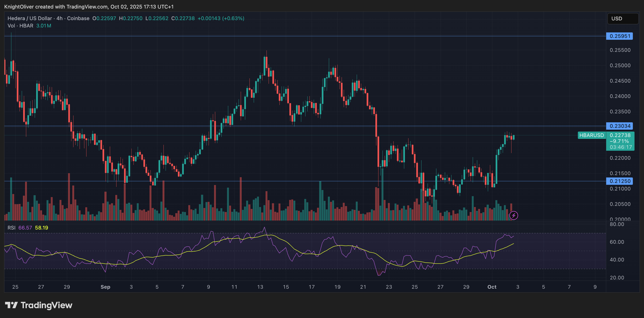Click Coinbase to change the exchange source

coord(78,18)
